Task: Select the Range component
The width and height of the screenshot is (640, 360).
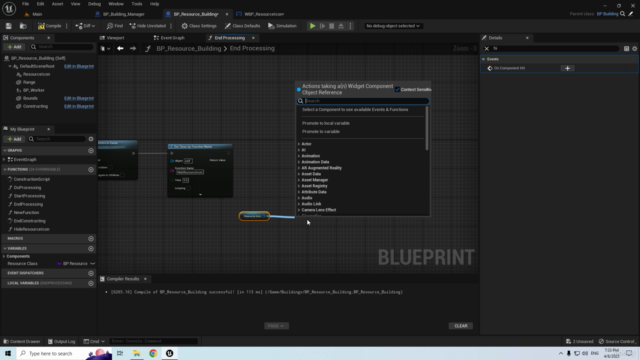Action: tap(29, 82)
